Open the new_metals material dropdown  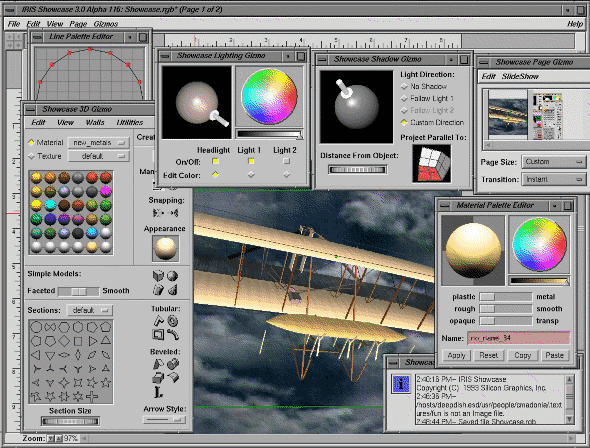coord(99,143)
